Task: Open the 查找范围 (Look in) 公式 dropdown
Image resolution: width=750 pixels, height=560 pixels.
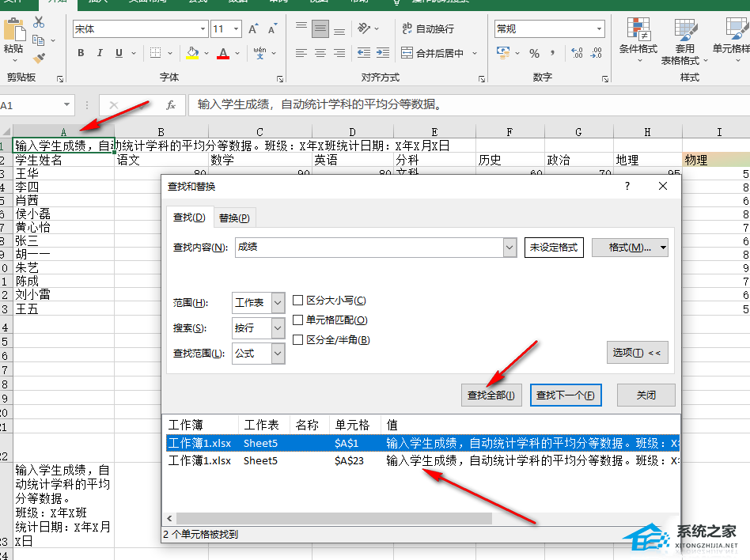Action: coord(278,354)
